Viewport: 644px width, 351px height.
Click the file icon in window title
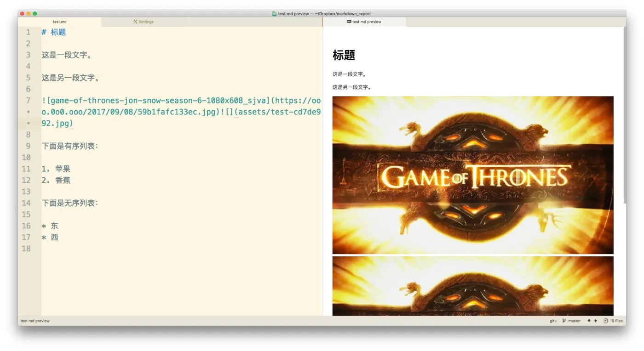[x=274, y=14]
